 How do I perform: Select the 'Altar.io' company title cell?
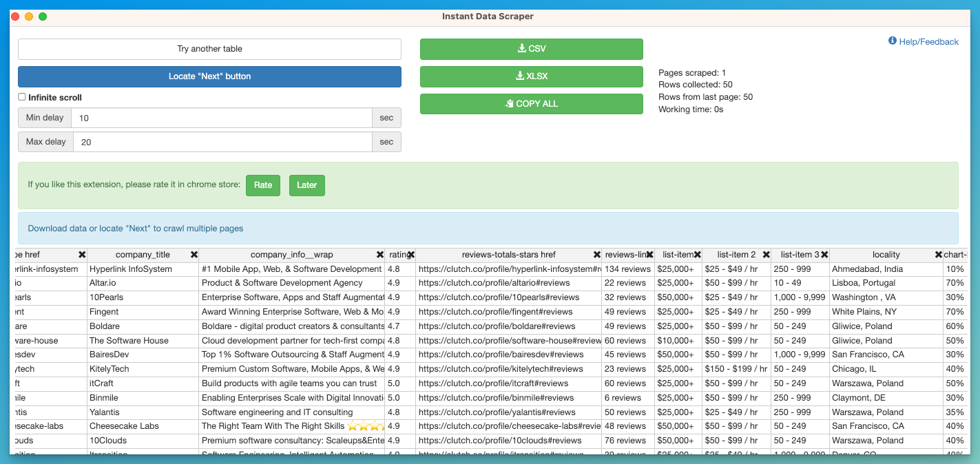click(x=143, y=283)
